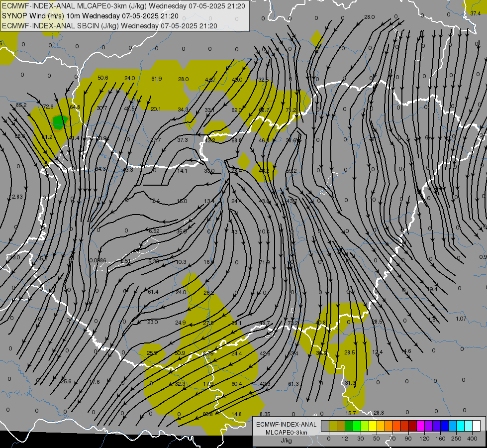The width and height of the screenshot is (487, 448).
Task: Click the SBCIN title line
Action: click(109, 26)
